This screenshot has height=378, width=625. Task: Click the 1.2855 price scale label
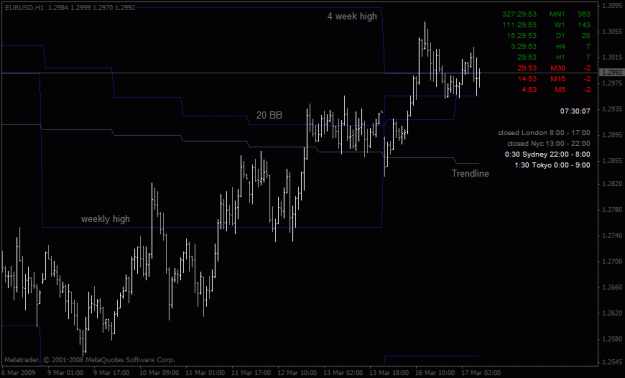(613, 161)
